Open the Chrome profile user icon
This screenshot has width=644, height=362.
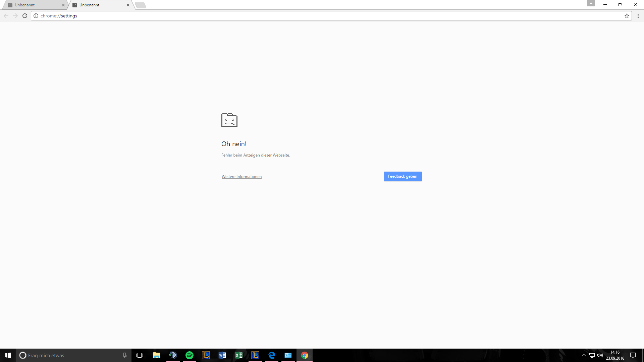click(x=591, y=3)
